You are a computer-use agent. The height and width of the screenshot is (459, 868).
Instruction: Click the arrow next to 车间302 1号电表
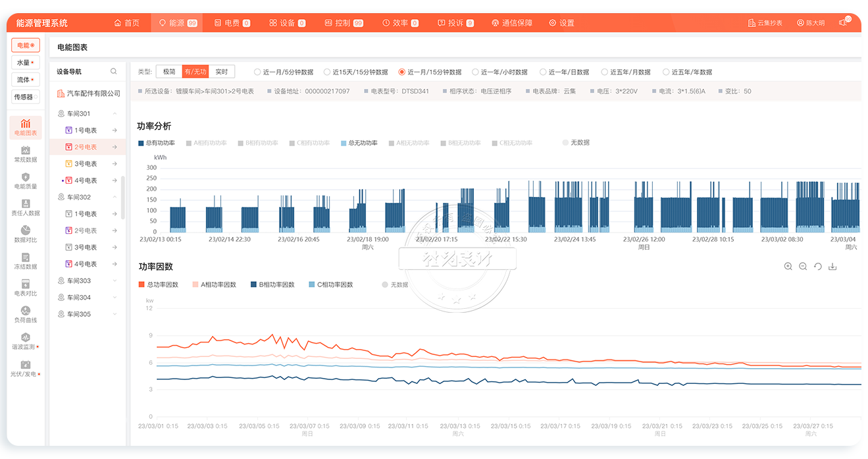tap(115, 214)
